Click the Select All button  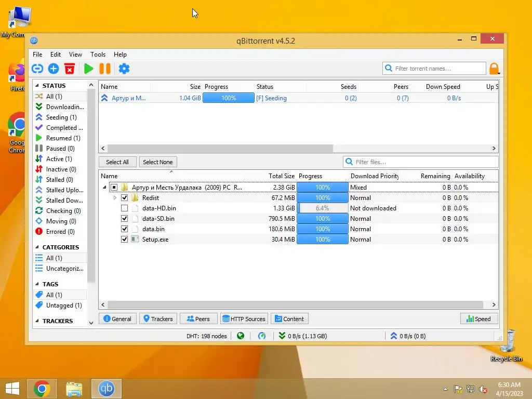coord(117,162)
